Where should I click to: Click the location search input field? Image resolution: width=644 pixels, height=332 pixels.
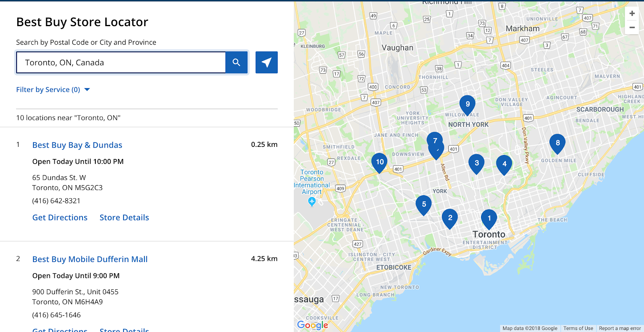pos(121,62)
